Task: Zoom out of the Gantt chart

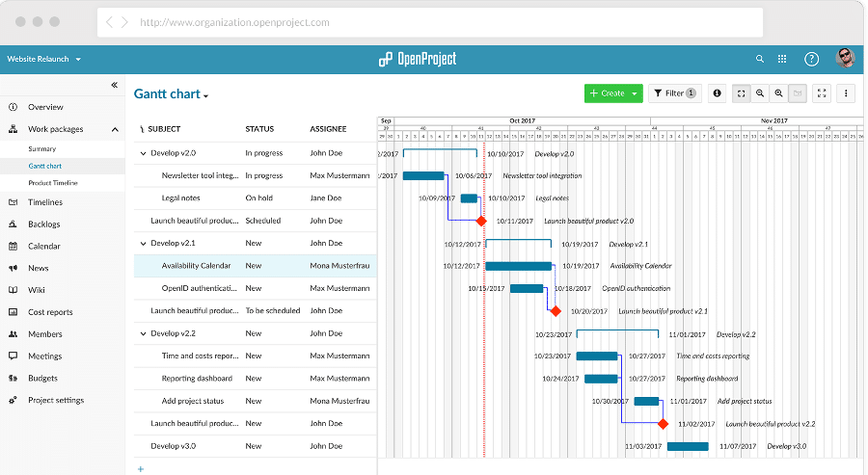Action: [760, 93]
